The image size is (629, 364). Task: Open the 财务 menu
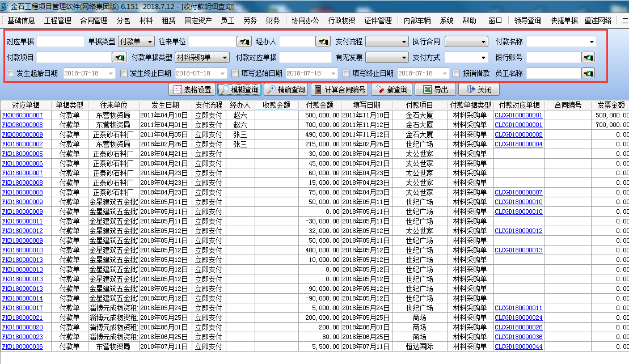click(273, 20)
